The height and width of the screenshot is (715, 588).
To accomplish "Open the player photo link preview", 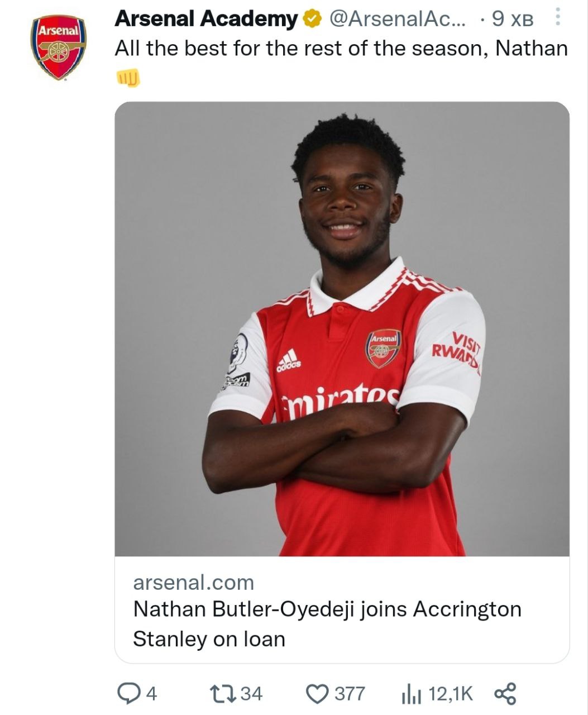I will coord(342,328).
